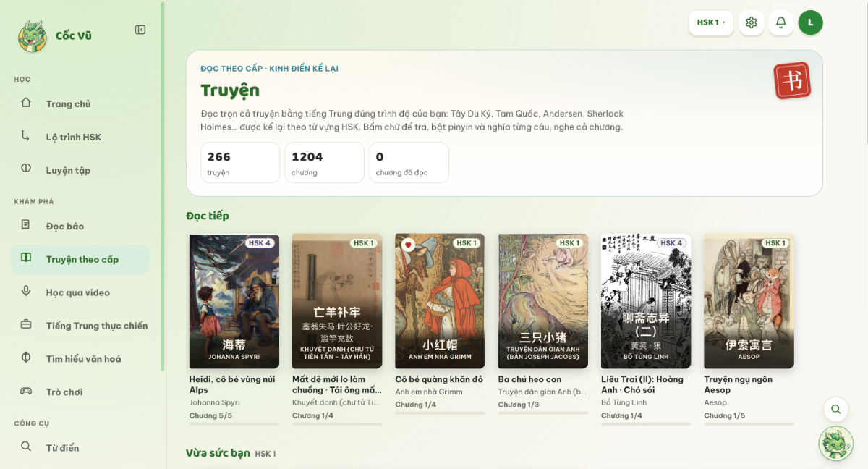The height and width of the screenshot is (469, 868).
Task: Open Tìm hiểu văn hoá section
Action: [80, 359]
